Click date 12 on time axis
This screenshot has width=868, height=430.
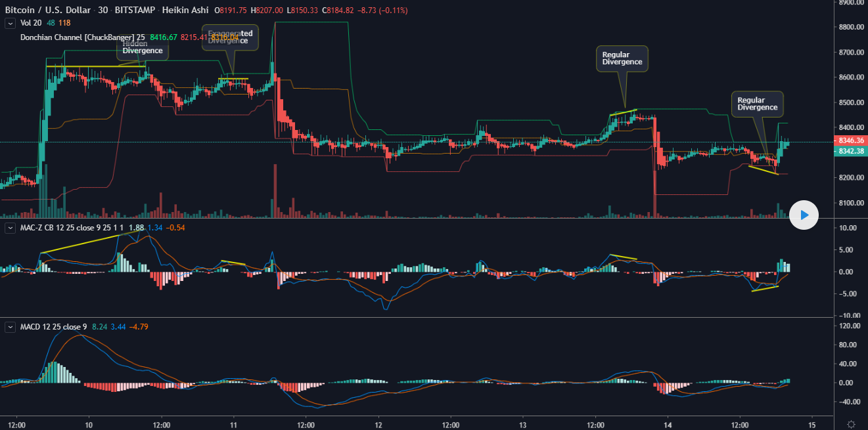[x=378, y=424]
